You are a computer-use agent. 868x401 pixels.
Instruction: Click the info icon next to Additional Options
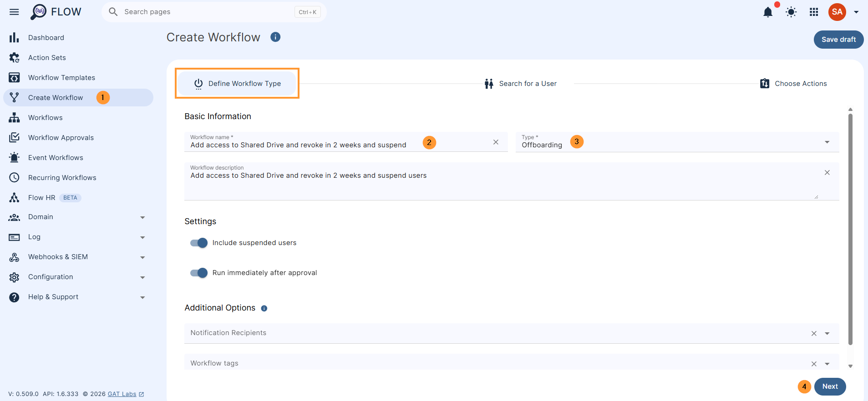point(264,308)
